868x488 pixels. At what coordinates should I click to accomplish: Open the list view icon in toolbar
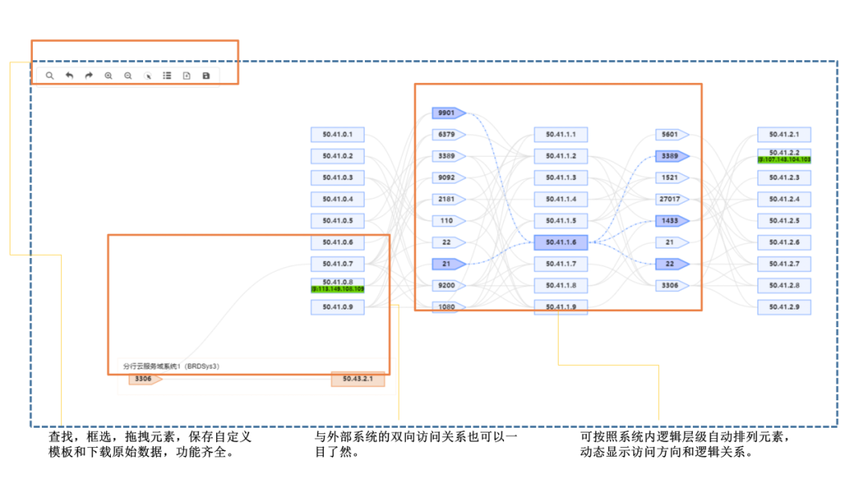pyautogui.click(x=167, y=76)
